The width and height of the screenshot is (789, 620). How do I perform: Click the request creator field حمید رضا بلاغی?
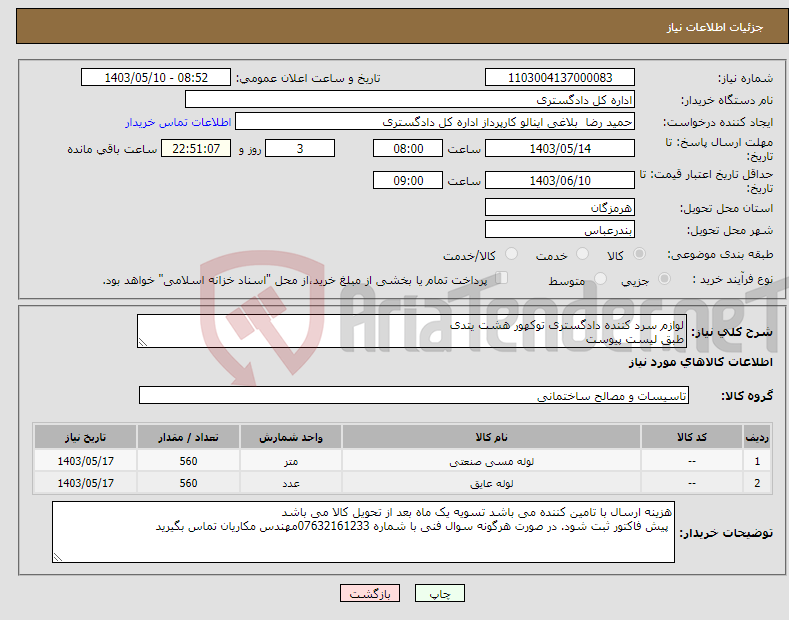coord(435,122)
